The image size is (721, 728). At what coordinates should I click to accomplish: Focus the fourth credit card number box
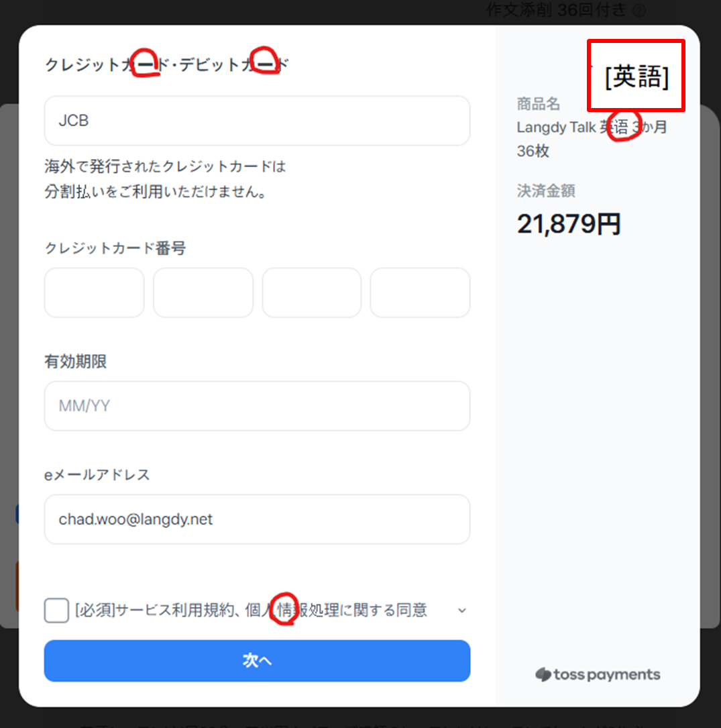coord(421,293)
